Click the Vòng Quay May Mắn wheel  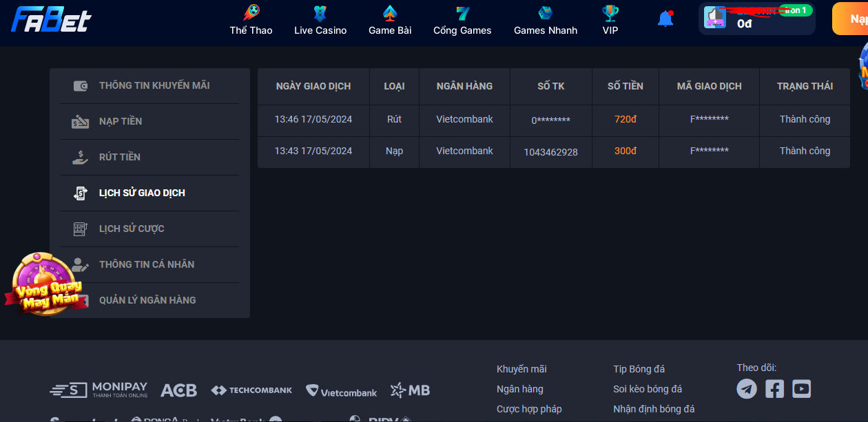pyautogui.click(x=43, y=284)
